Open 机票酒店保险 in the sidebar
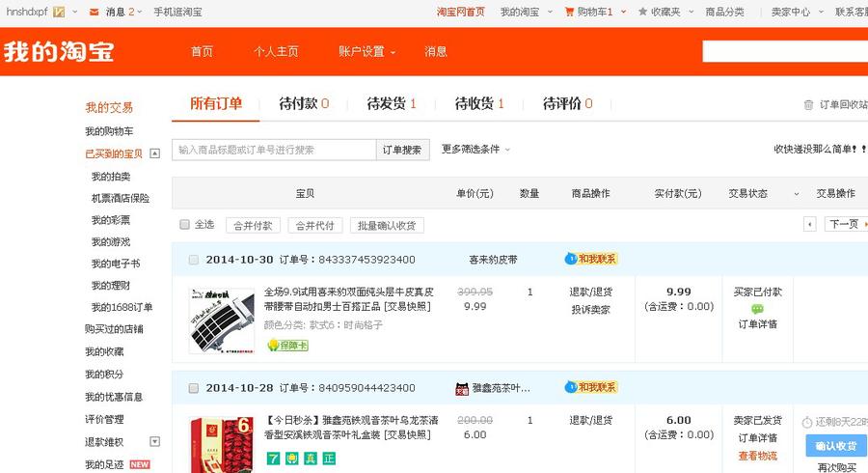 pyautogui.click(x=121, y=198)
